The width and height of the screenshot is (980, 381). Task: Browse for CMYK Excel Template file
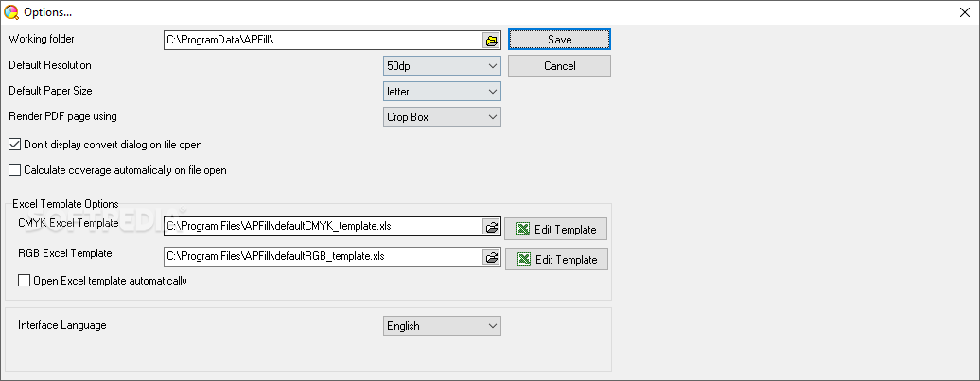(x=492, y=227)
